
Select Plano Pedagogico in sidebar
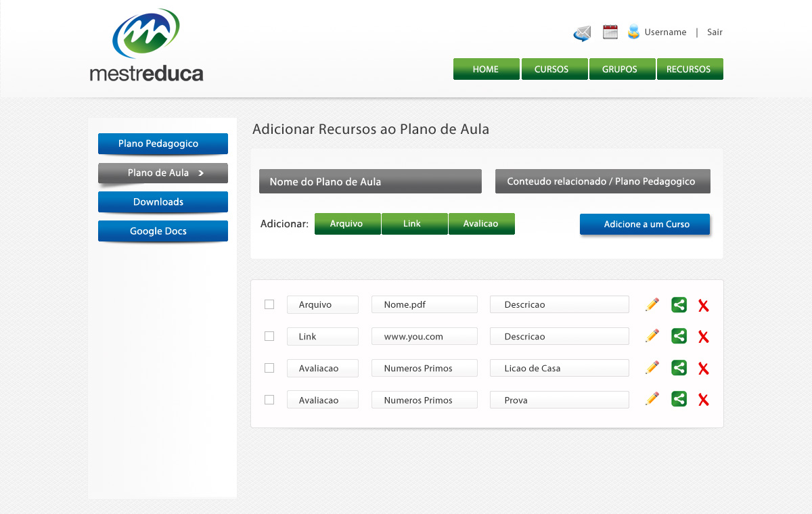tap(163, 143)
